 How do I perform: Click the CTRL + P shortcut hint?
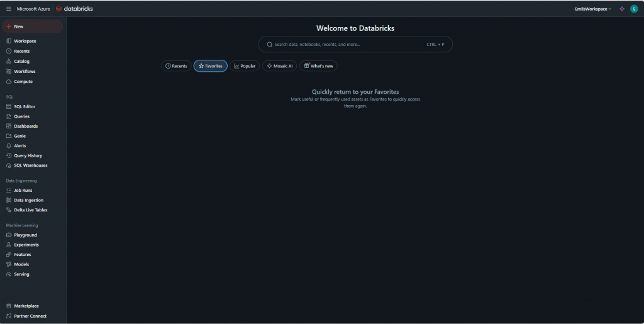tap(435, 44)
